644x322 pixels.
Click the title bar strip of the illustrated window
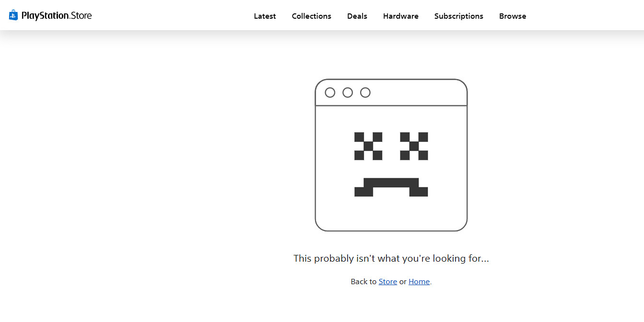pyautogui.click(x=417, y=92)
